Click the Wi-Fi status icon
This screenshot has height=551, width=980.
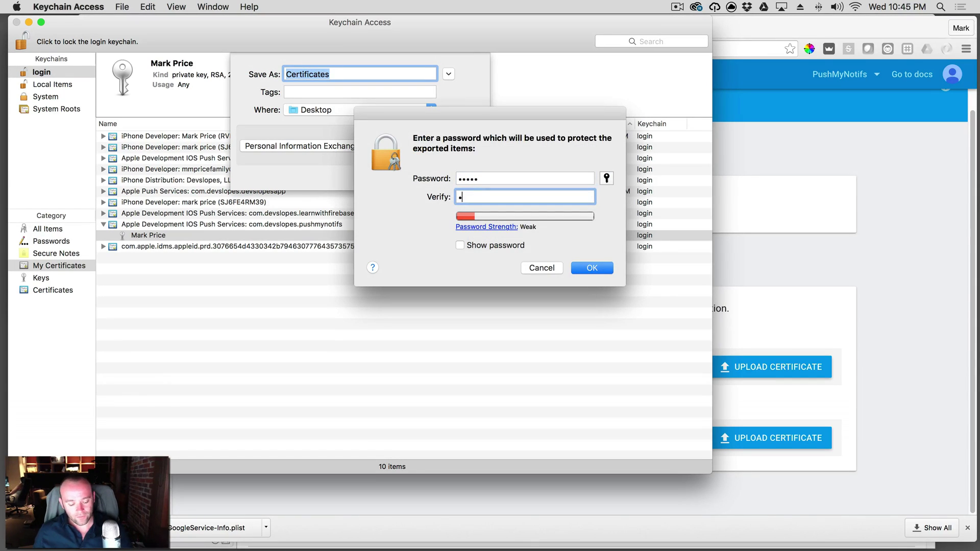856,7
